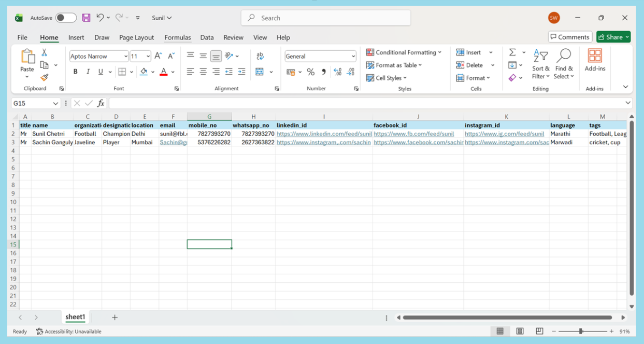Open the font name dropdown Aptos Narrow
The height and width of the screenshot is (344, 644).
pyautogui.click(x=125, y=56)
